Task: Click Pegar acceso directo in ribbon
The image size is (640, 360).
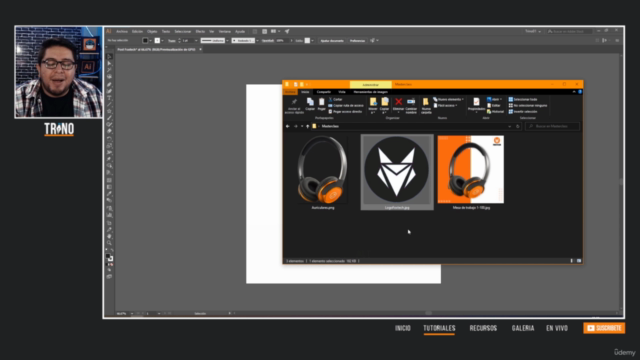Action: point(345,111)
